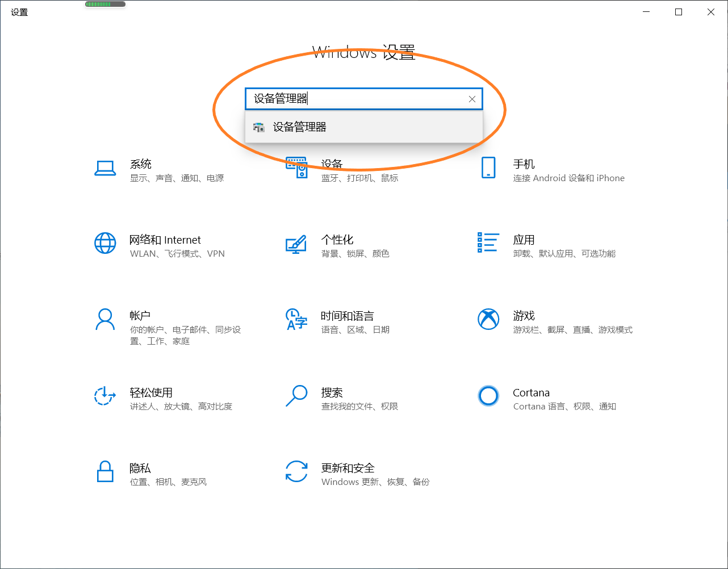Open the 隐私 lock icon
The height and width of the screenshot is (569, 728).
click(105, 471)
